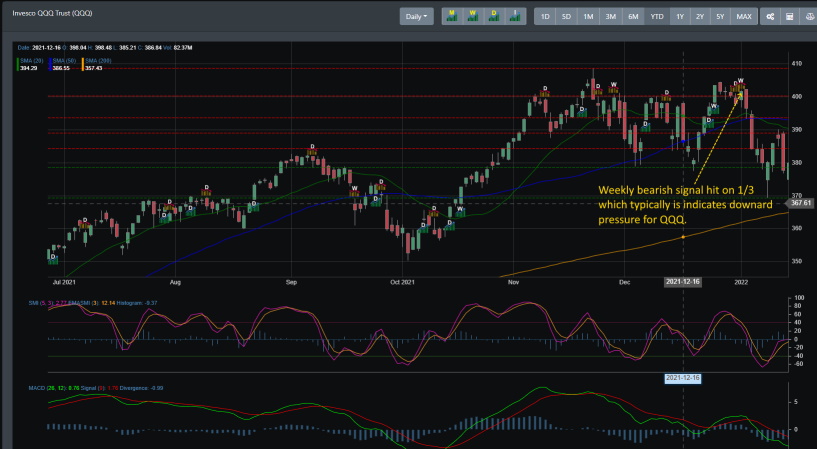The image size is (817, 449).
Task: Click SMA (20) green legend swatch
Action: 18,64
